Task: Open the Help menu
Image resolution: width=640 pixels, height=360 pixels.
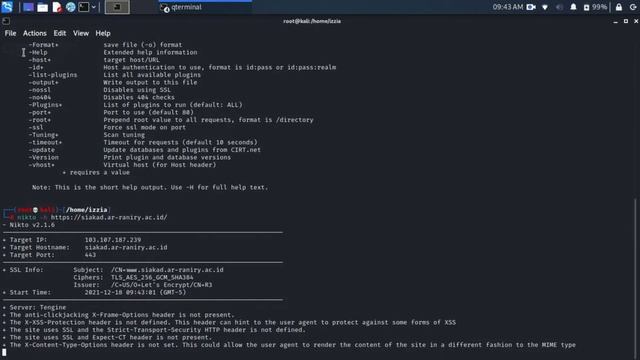Action: click(x=103, y=33)
